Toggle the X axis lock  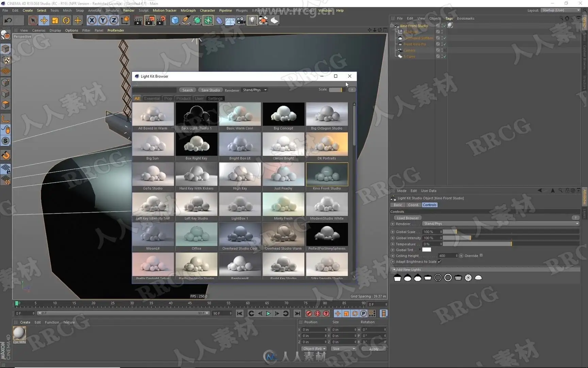pos(92,20)
